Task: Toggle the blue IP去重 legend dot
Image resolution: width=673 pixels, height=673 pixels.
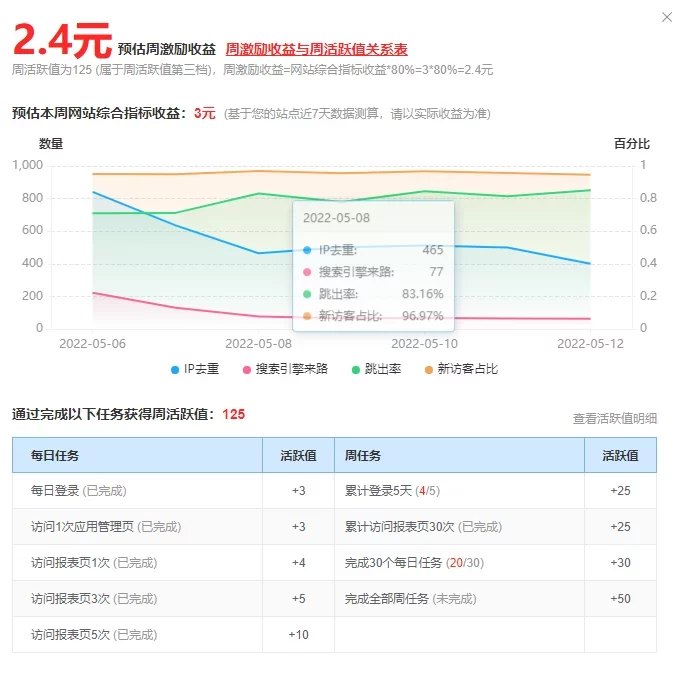Action: click(x=175, y=370)
